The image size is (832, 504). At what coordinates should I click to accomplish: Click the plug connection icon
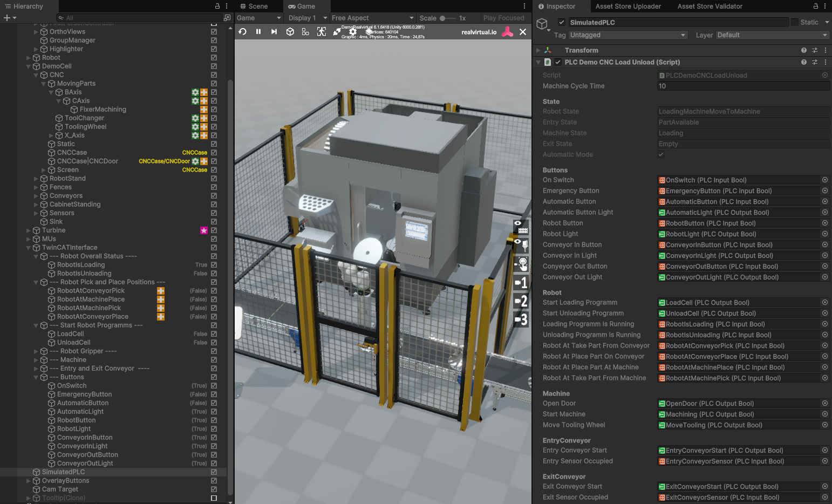[x=337, y=32]
